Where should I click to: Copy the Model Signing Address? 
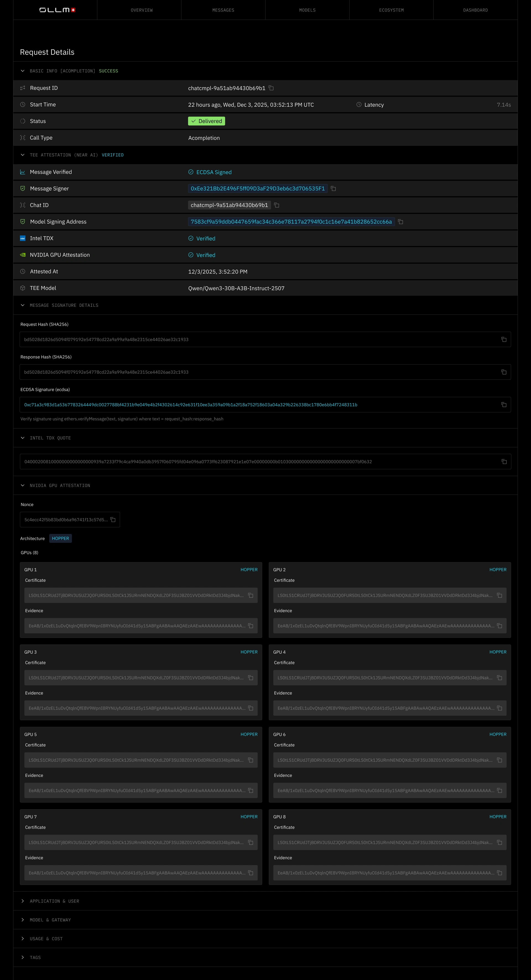point(400,222)
